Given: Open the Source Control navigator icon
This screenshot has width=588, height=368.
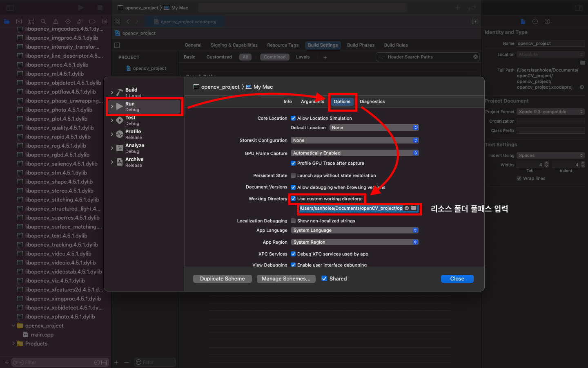Looking at the screenshot, I should coord(19,21).
